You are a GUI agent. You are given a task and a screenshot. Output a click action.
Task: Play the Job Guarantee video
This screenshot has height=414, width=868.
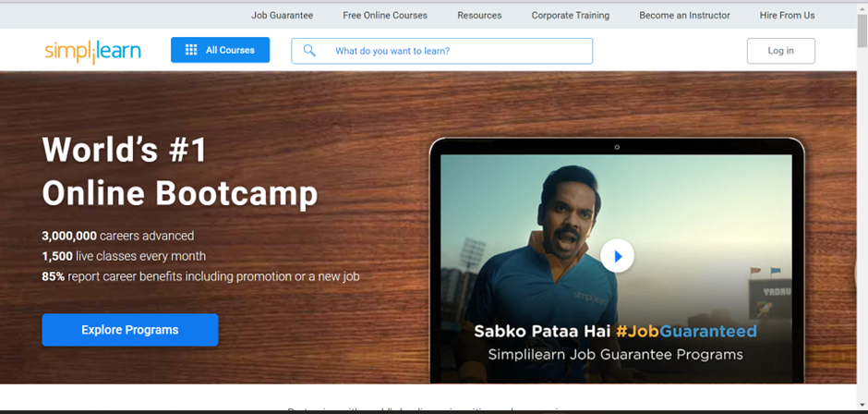click(x=617, y=256)
